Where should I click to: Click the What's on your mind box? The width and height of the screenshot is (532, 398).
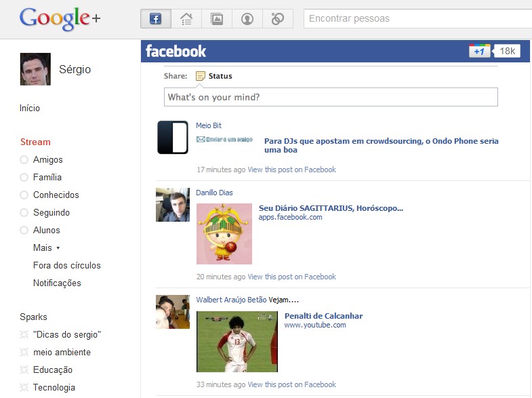click(331, 97)
